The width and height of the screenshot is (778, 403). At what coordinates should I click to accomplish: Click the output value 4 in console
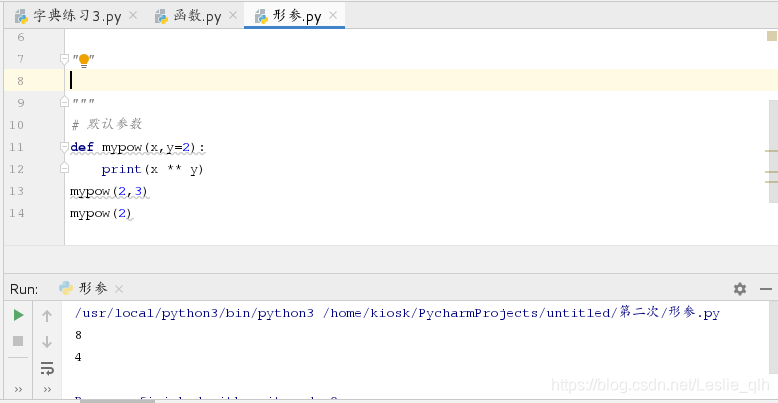pos(78,357)
